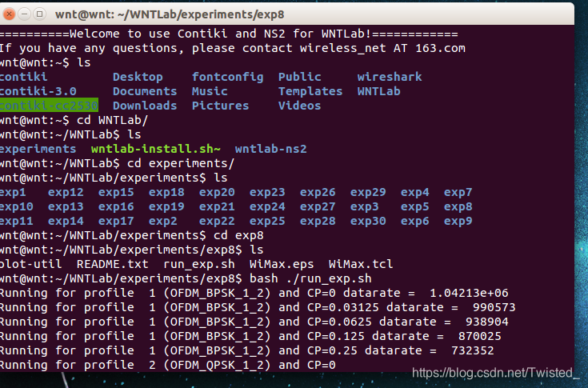Click the wntlab-install.sh~ file name
Viewport: 588px width, 388px height.
[x=156, y=149]
